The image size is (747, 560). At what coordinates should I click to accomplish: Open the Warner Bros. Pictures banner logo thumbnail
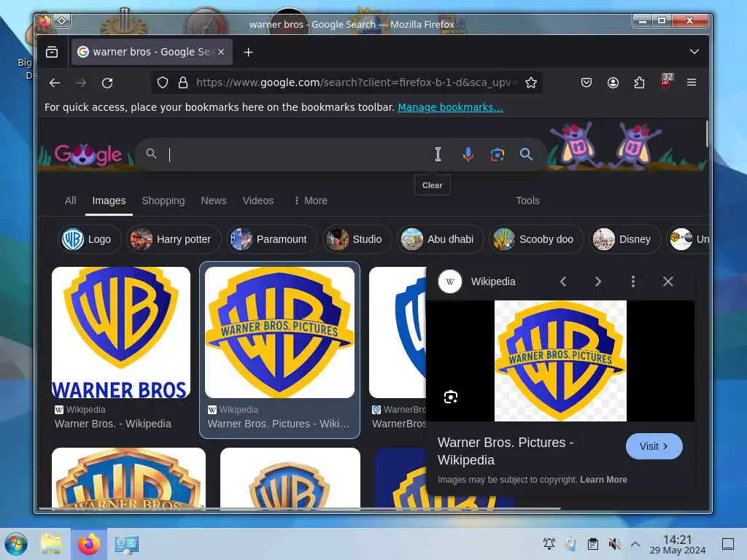(279, 332)
